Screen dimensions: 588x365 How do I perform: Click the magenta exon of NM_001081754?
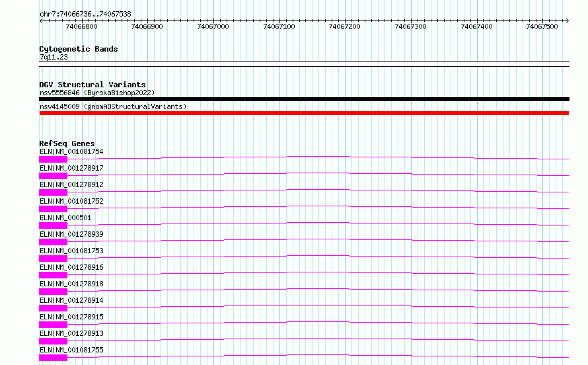[54, 159]
